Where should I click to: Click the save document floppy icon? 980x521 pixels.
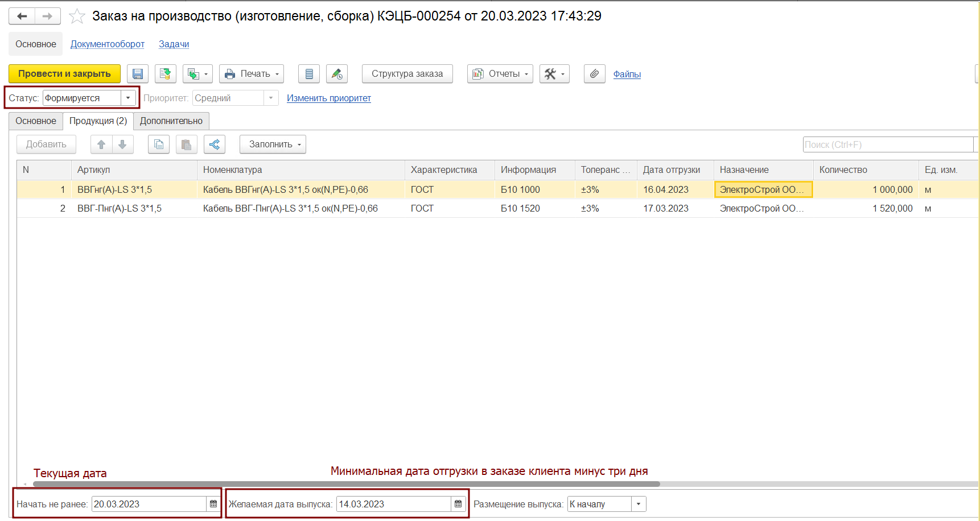[x=138, y=74]
